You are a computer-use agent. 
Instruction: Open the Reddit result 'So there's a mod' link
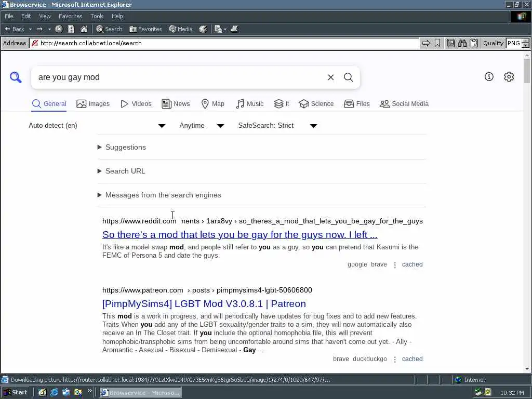tap(240, 234)
